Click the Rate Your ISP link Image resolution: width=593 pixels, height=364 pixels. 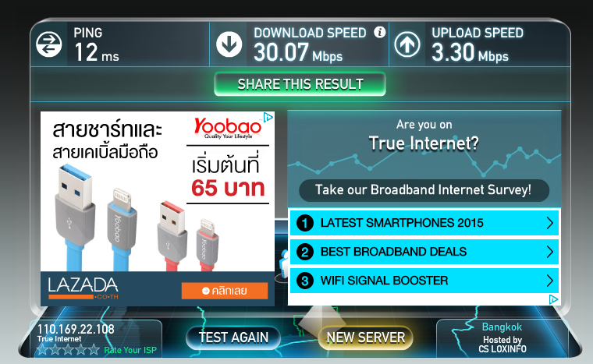[130, 350]
